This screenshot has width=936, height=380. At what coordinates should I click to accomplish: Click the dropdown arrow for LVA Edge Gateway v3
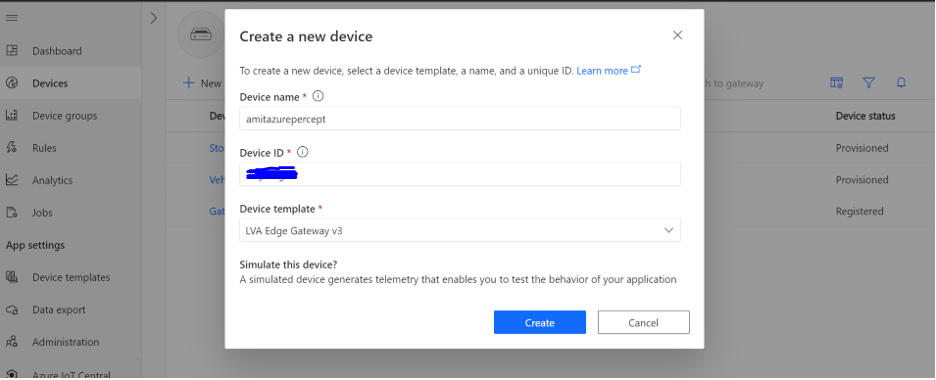click(669, 230)
